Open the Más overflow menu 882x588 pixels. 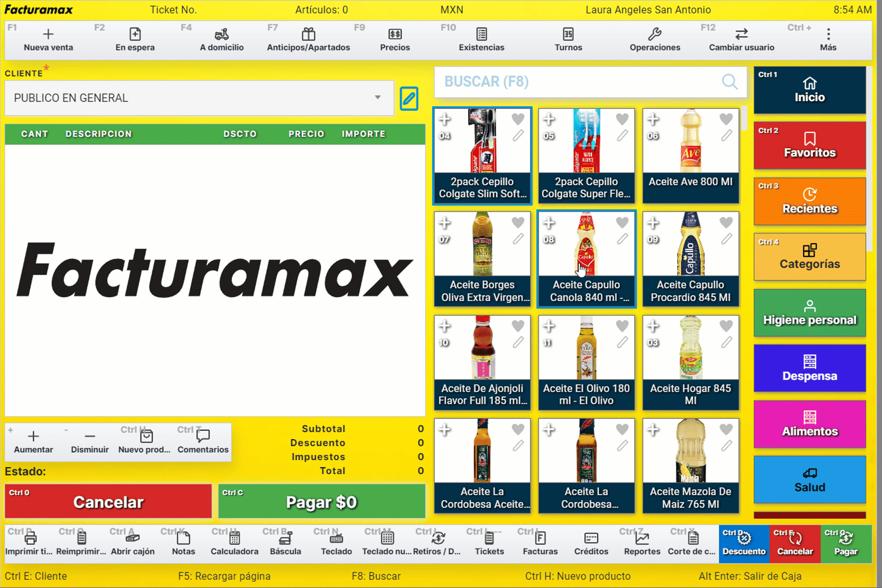[828, 40]
